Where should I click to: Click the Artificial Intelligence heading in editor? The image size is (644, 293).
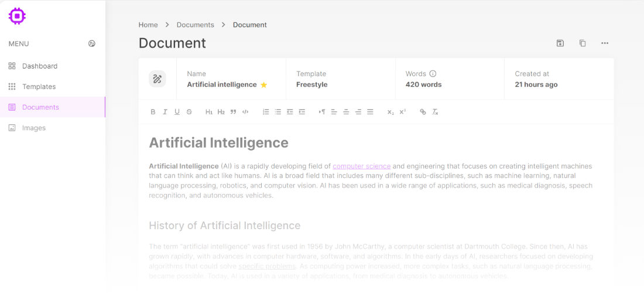pyautogui.click(x=218, y=143)
